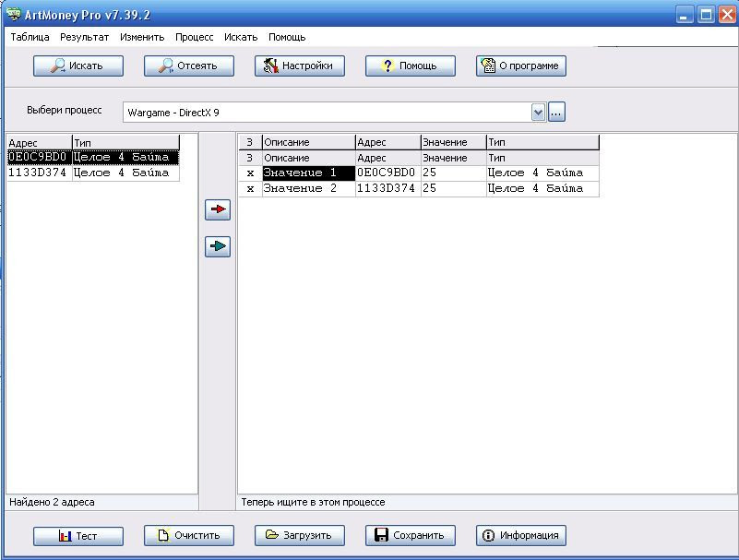Click type cell of left row 1133D374
Image resolution: width=739 pixels, height=560 pixels.
tap(125, 173)
